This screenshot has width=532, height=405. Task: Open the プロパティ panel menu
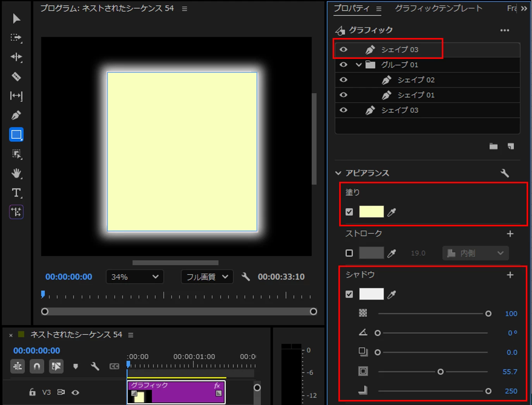[x=379, y=9]
